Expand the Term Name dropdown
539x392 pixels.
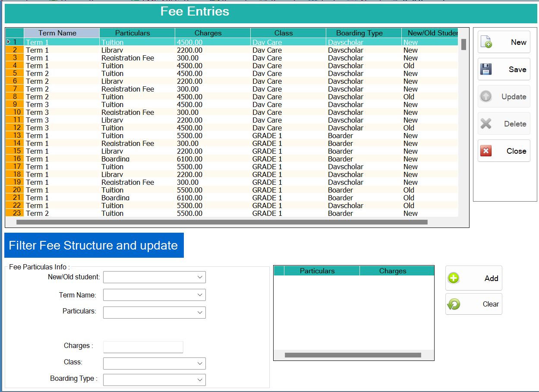coord(199,295)
